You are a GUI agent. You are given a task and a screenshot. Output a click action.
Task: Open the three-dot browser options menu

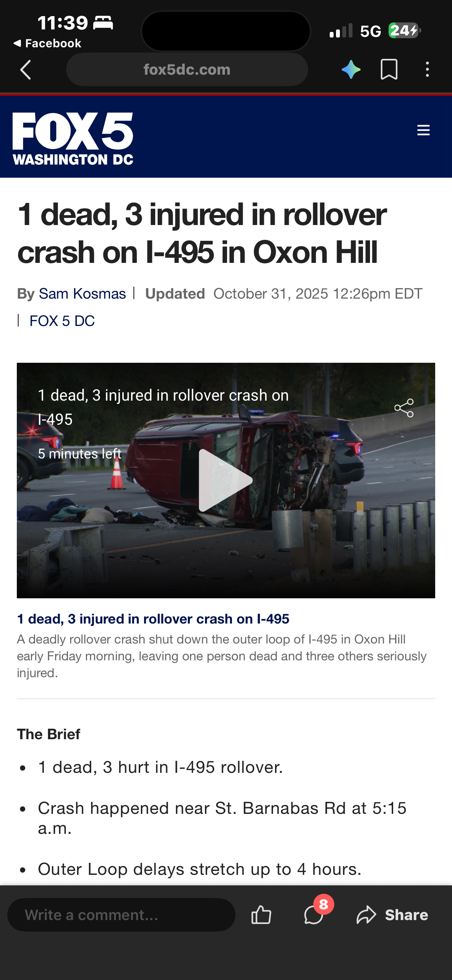[427, 70]
